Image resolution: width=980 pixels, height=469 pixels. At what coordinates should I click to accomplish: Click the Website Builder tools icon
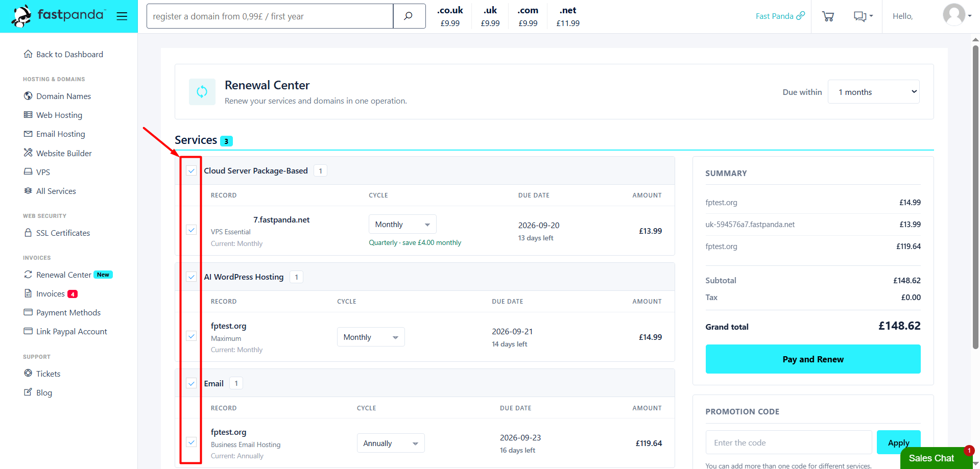click(28, 153)
